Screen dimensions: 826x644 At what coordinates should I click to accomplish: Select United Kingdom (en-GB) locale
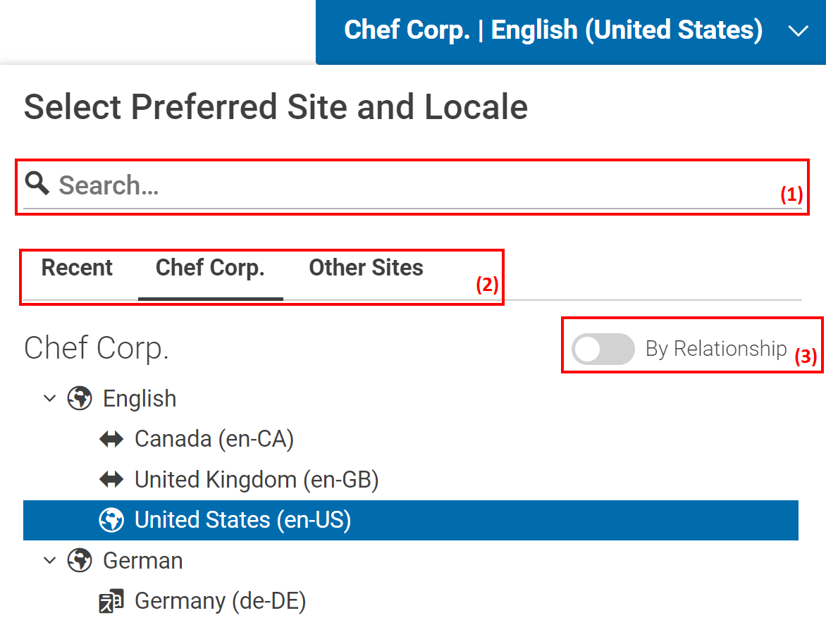tap(257, 480)
